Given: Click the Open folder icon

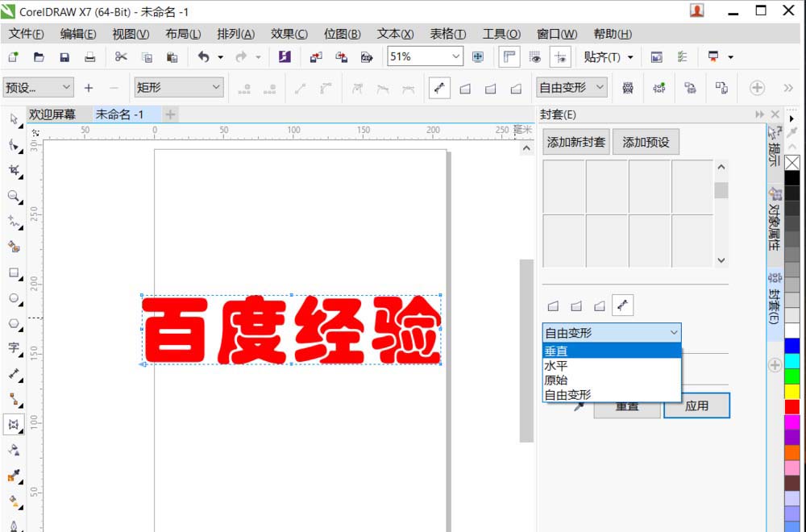Looking at the screenshot, I should [x=39, y=57].
